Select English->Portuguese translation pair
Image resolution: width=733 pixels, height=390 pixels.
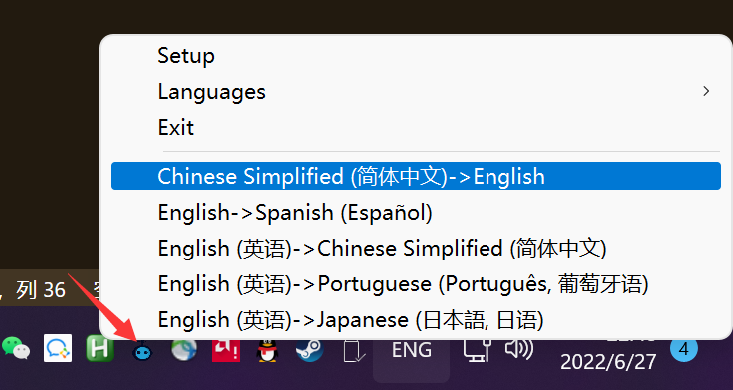[x=416, y=284]
